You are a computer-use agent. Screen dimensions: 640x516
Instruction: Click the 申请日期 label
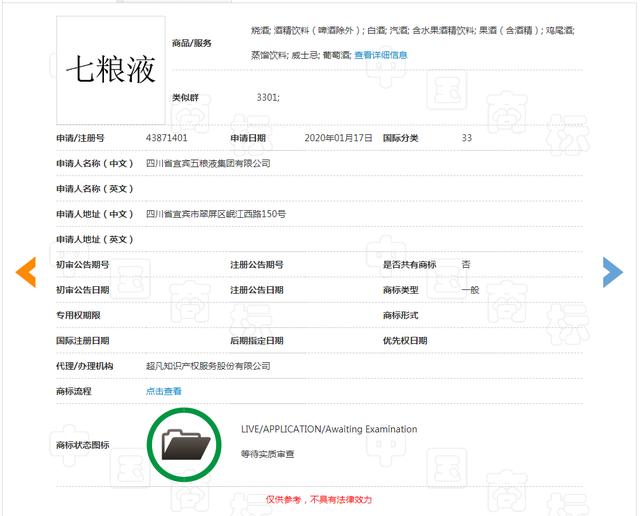click(x=248, y=138)
